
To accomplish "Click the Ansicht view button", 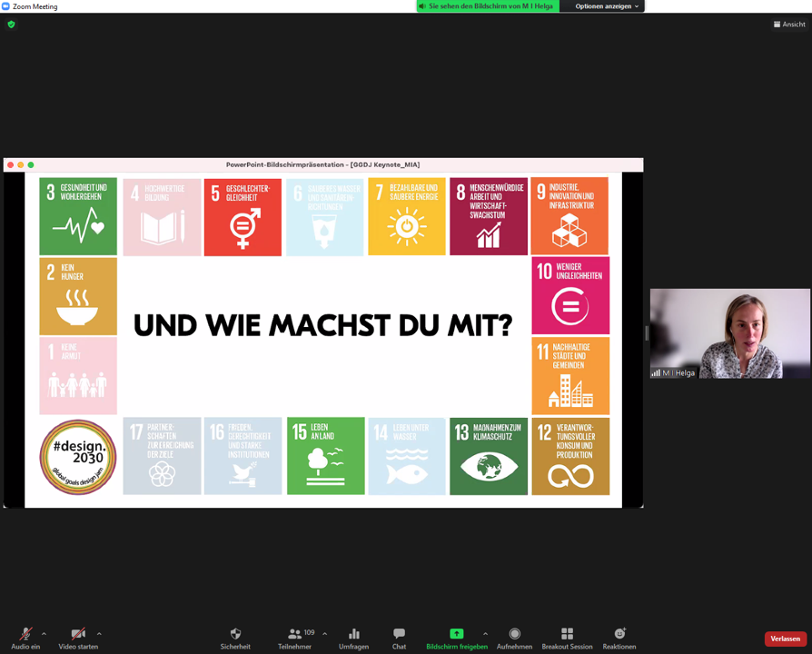I will pyautogui.click(x=789, y=25).
